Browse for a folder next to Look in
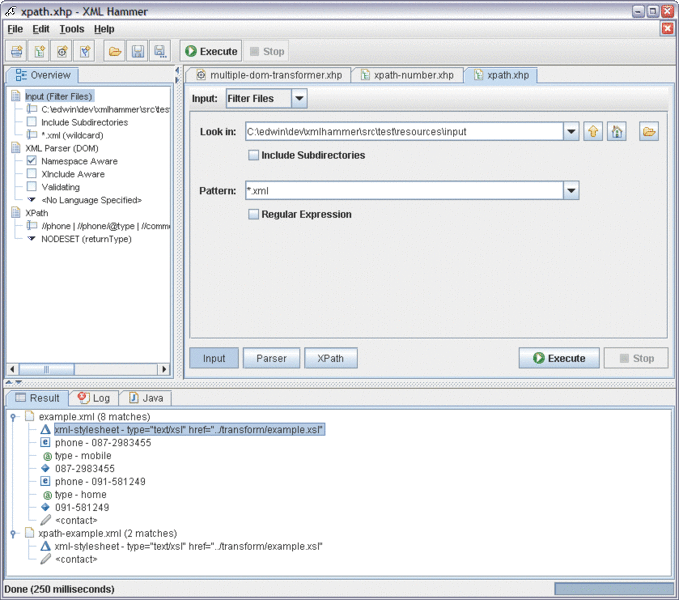 (x=649, y=131)
